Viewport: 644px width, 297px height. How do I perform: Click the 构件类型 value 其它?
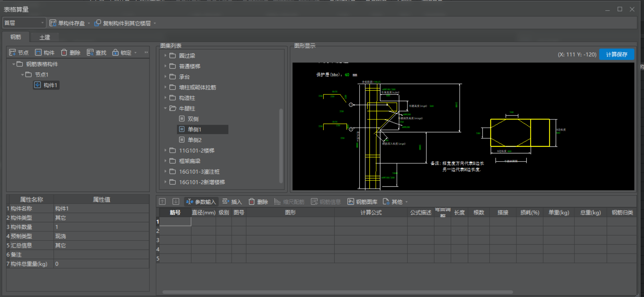pos(101,218)
